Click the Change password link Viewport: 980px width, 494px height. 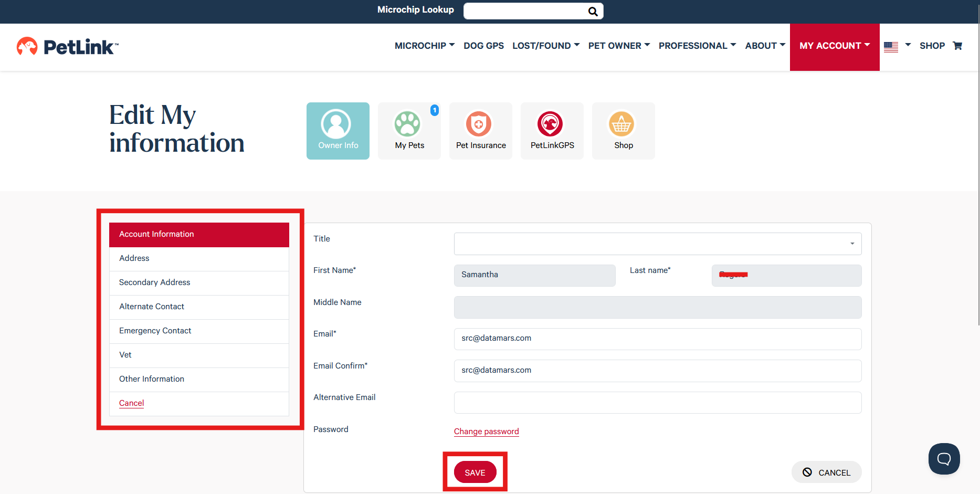pyautogui.click(x=486, y=432)
